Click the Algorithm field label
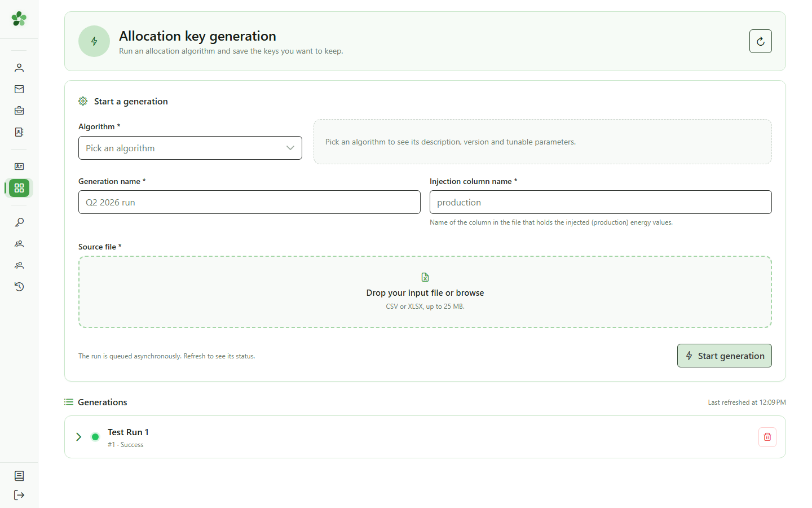This screenshot has width=812, height=508. point(99,126)
